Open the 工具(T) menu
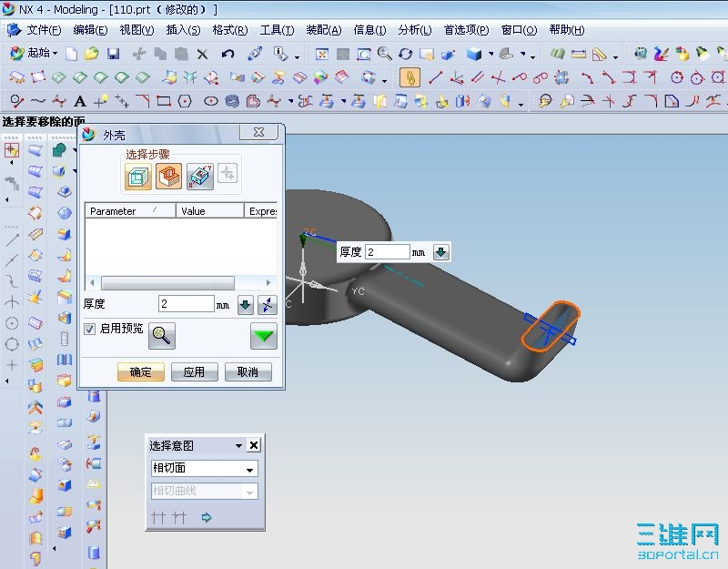The height and width of the screenshot is (569, 728). (x=277, y=30)
